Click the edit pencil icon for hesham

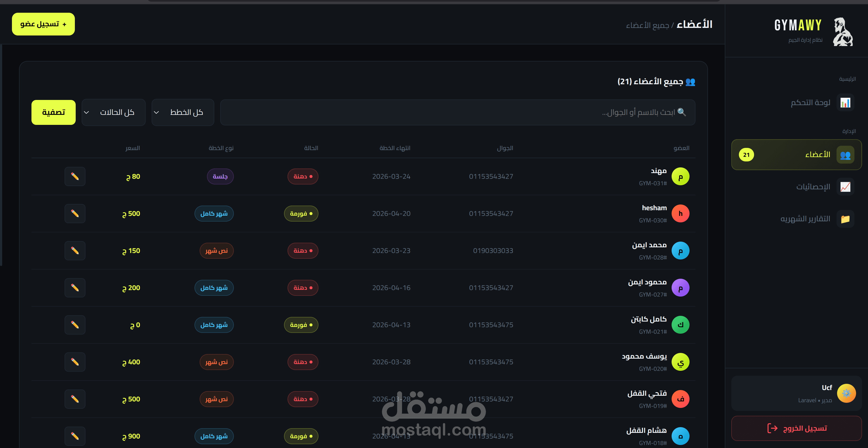pyautogui.click(x=75, y=213)
